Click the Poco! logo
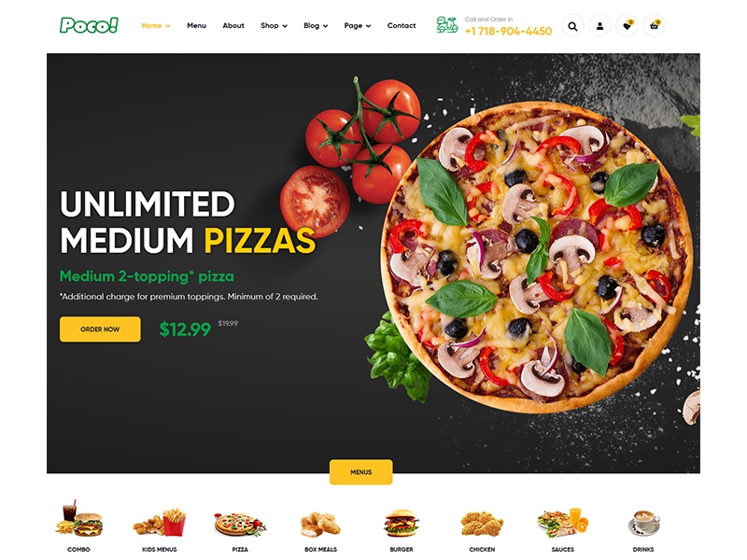The image size is (747, 560). pyautogui.click(x=89, y=25)
